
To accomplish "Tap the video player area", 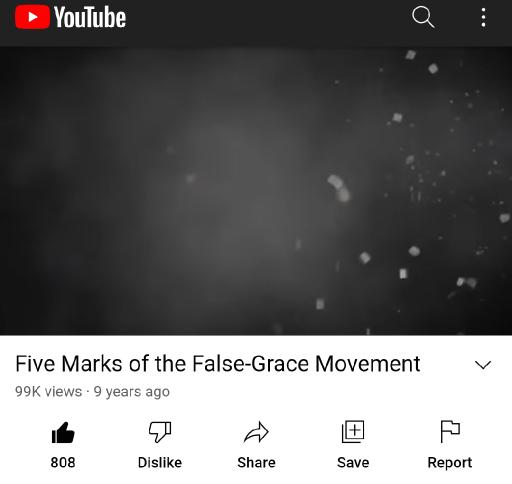I will (x=256, y=191).
